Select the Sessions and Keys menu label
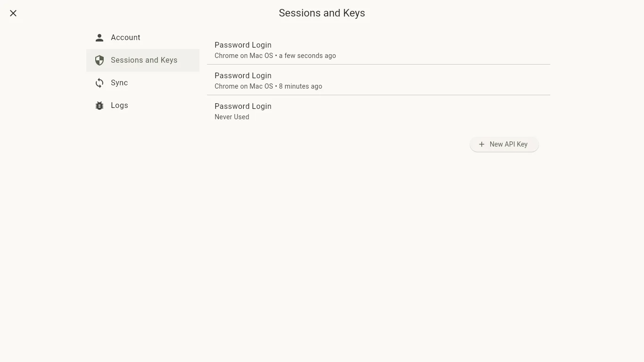This screenshot has width=644, height=362. coord(144,60)
